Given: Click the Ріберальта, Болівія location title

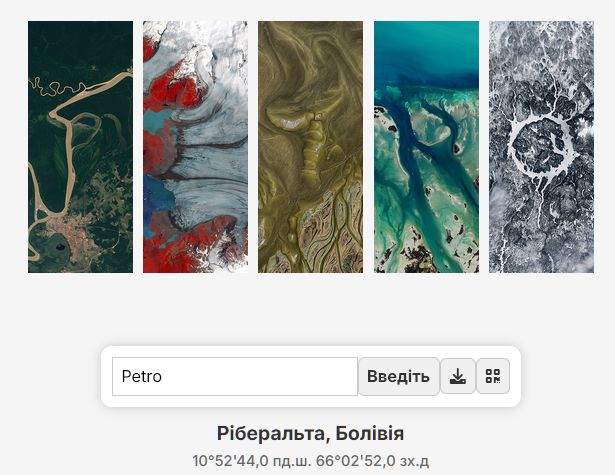Looking at the screenshot, I should coord(310,434).
